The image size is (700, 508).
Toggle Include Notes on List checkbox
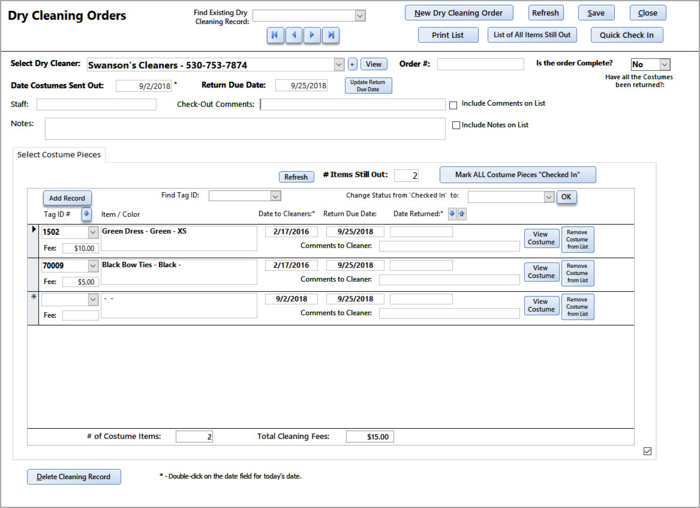[x=456, y=125]
